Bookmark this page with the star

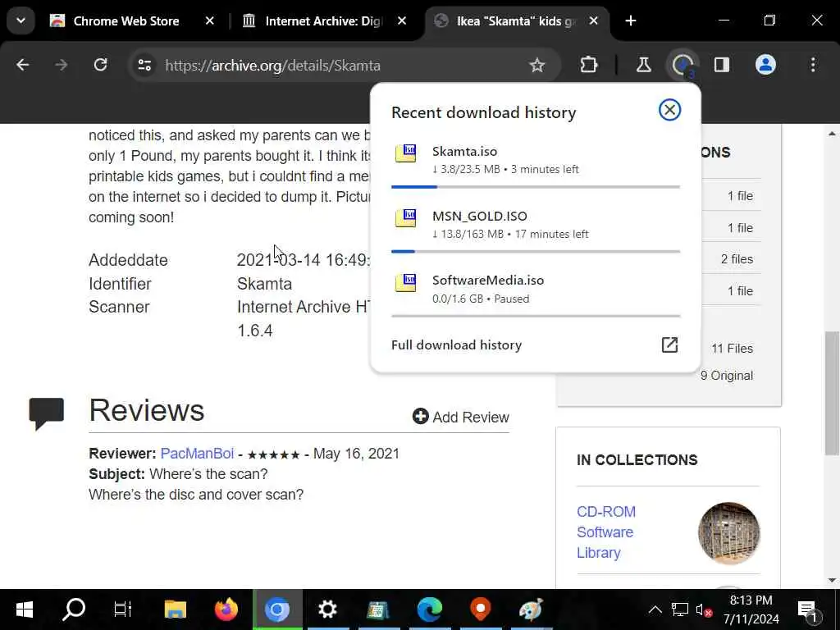pyautogui.click(x=536, y=66)
